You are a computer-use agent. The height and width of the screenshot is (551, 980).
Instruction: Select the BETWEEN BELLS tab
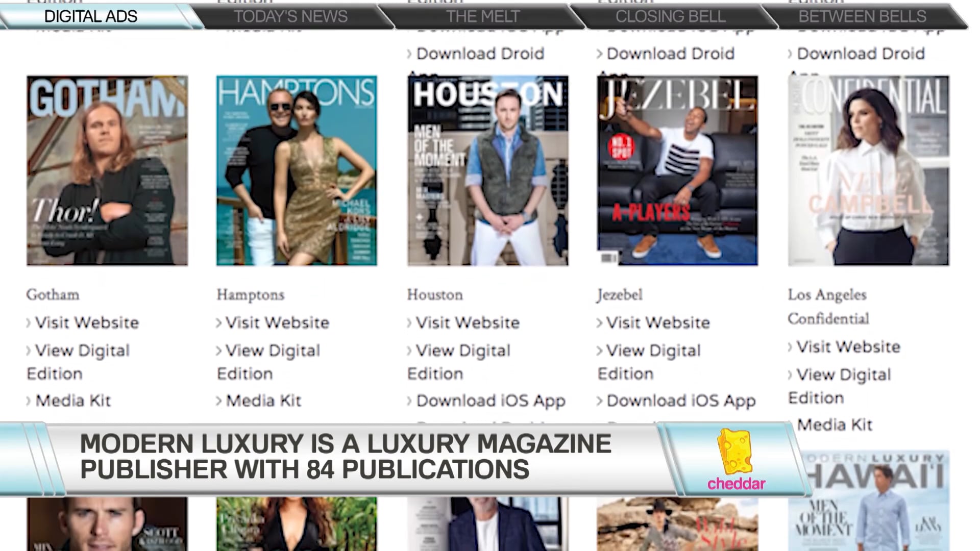(861, 16)
